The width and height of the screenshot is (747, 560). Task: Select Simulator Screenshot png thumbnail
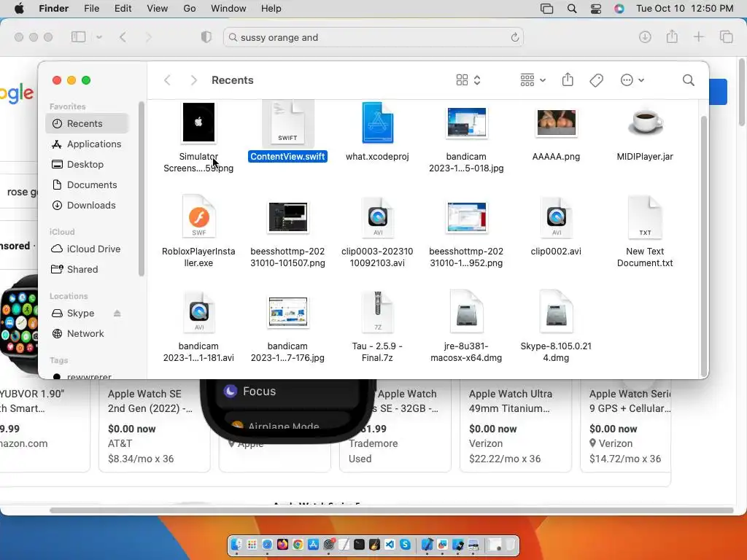click(198, 122)
